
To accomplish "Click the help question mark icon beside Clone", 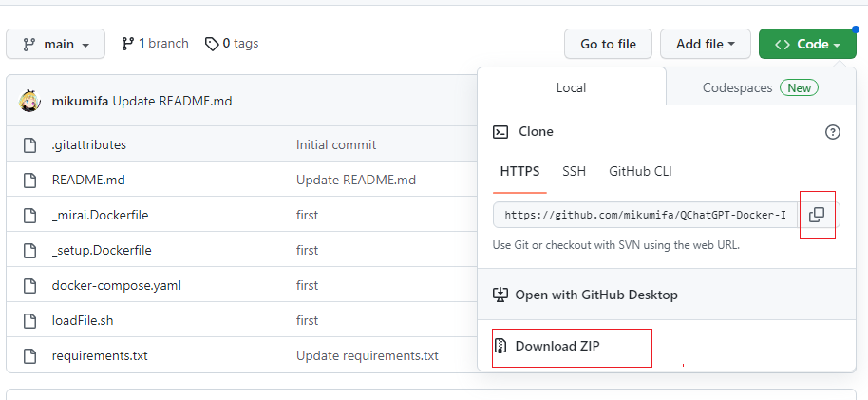I will (832, 132).
